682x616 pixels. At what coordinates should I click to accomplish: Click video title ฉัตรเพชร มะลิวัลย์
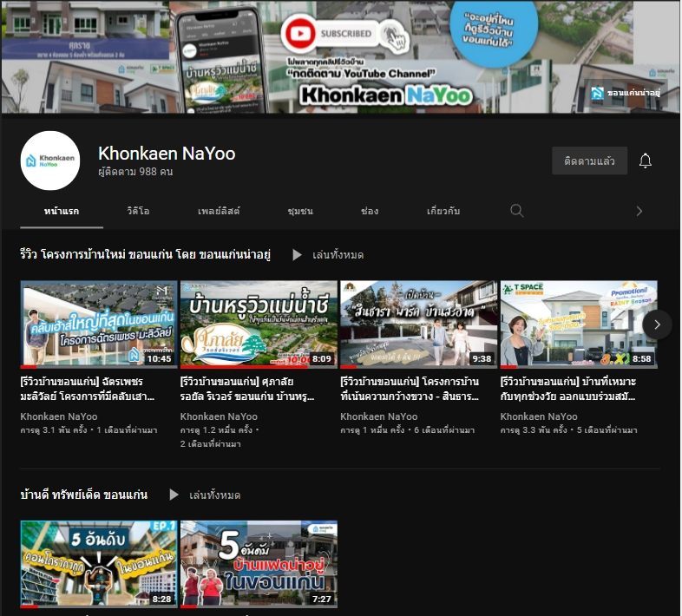pyautogui.click(x=88, y=389)
